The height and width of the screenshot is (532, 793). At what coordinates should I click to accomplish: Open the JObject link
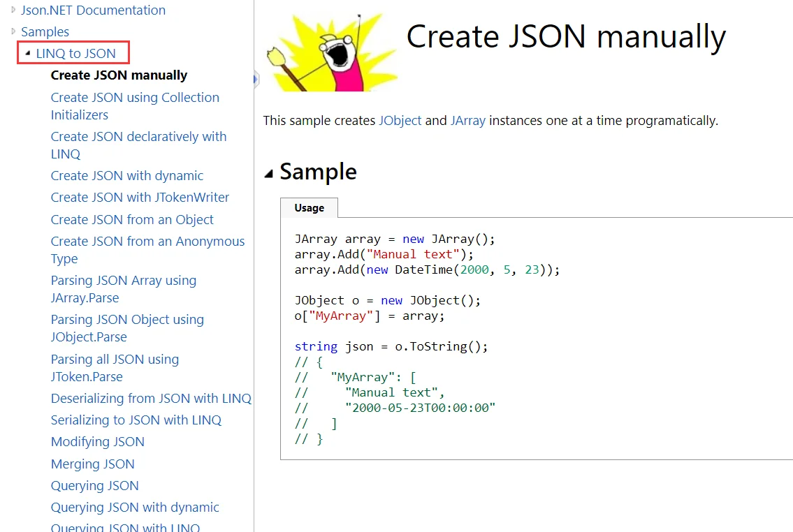[x=400, y=120]
